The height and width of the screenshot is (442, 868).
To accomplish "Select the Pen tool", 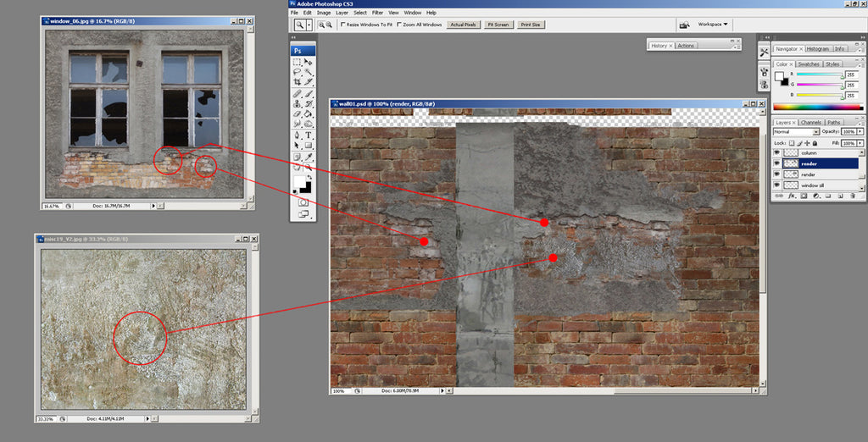I will click(298, 135).
